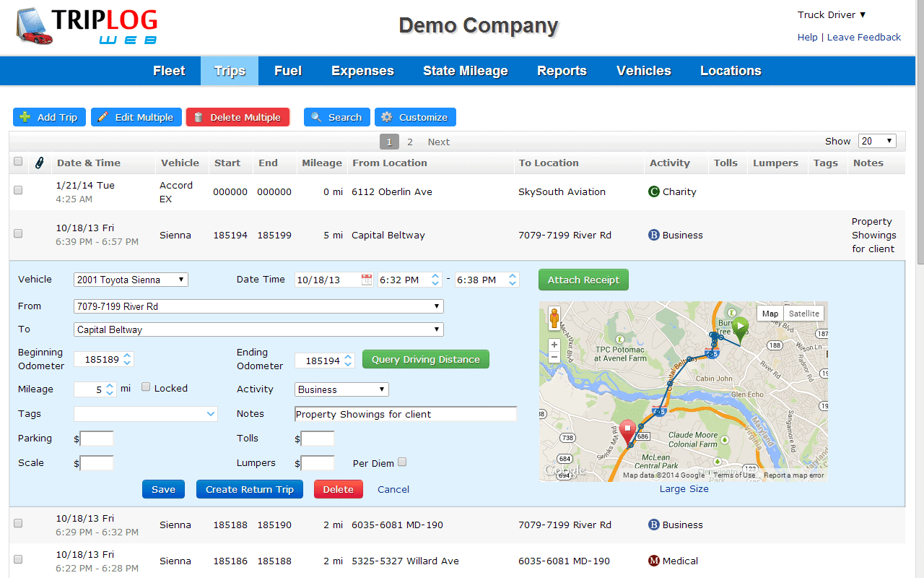
Task: Click inside the Notes text field
Action: pyautogui.click(x=404, y=413)
